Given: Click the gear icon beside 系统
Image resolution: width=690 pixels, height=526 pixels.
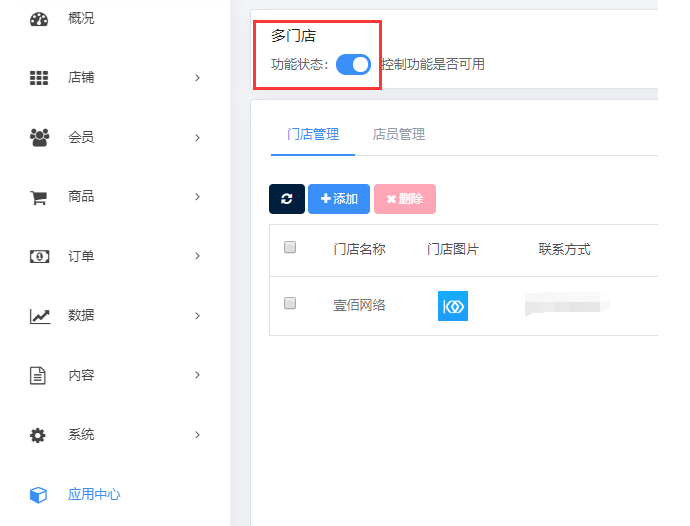Looking at the screenshot, I should tap(39, 435).
